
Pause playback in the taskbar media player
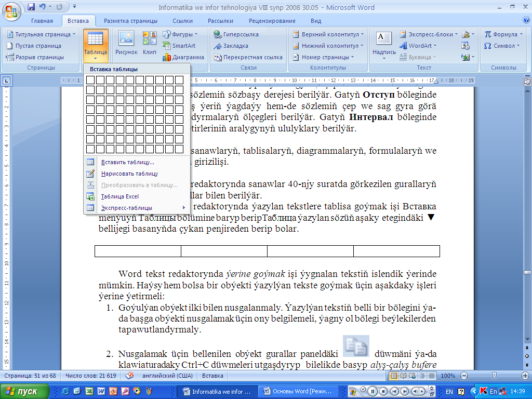[373, 392]
